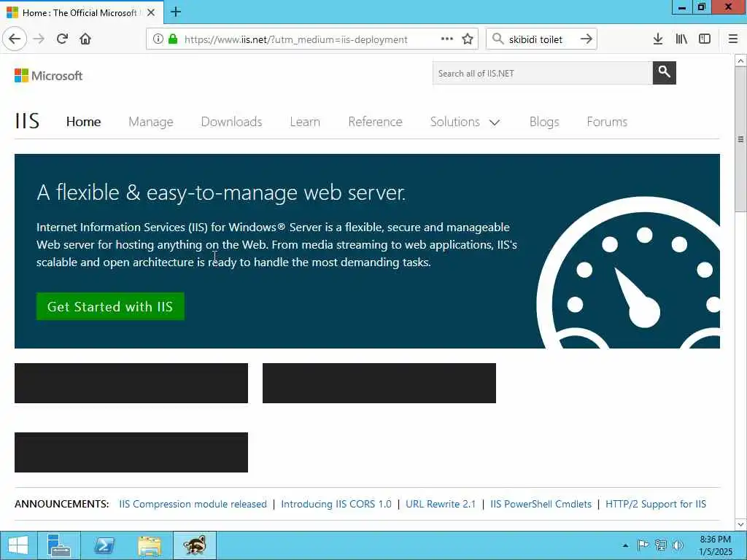Click the Action Center flag tray icon
747x560 pixels.
[x=643, y=545]
